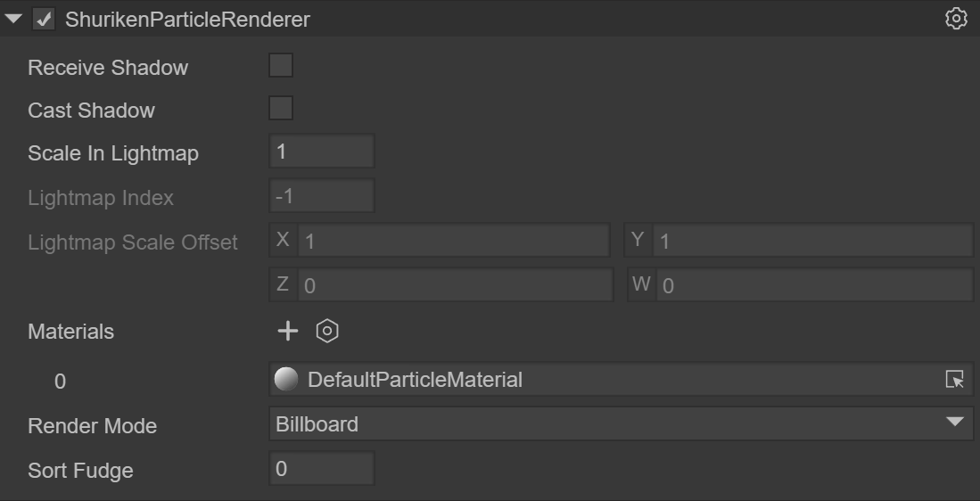Image resolution: width=980 pixels, height=501 pixels.
Task: Collapse the ShurikenParticleRenderer section
Action: [x=13, y=19]
